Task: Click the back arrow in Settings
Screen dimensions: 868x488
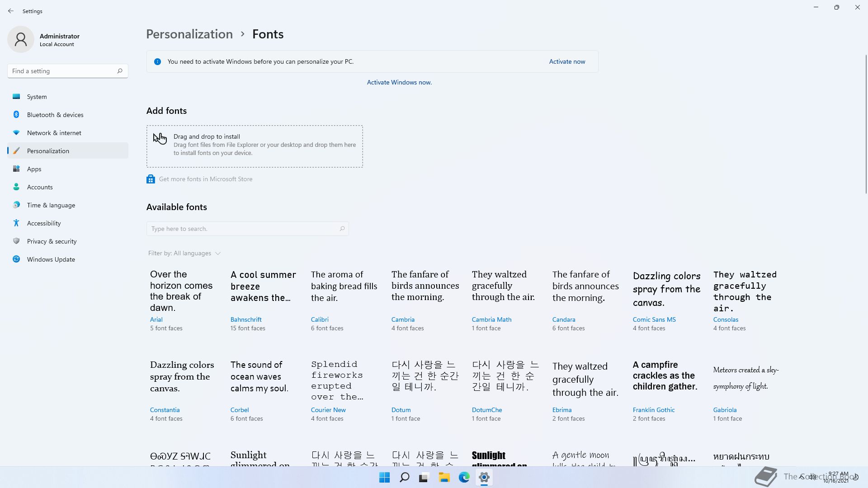Action: 11,11
